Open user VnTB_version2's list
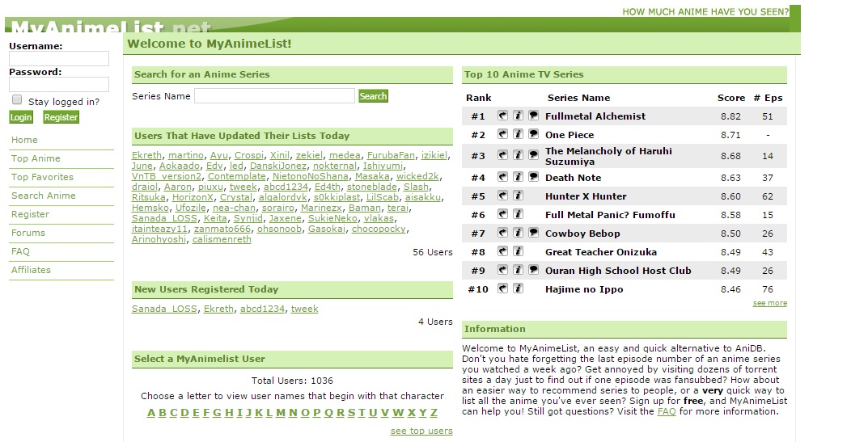Viewport: 868px width, 442px height. 167,176
